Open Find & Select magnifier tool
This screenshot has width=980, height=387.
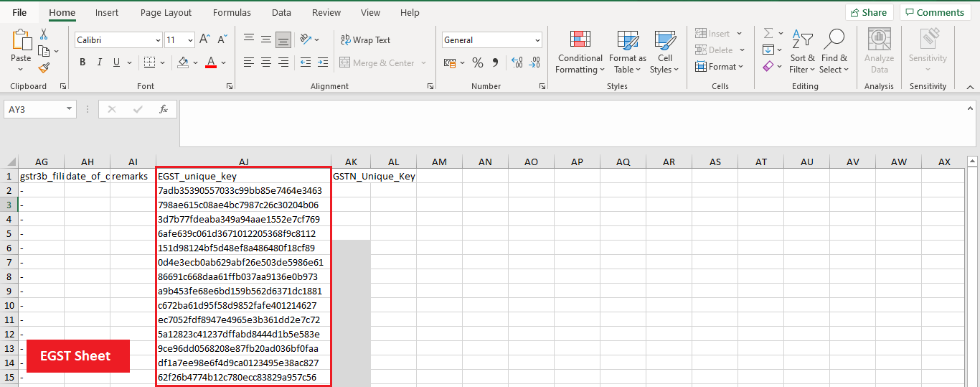coord(834,51)
